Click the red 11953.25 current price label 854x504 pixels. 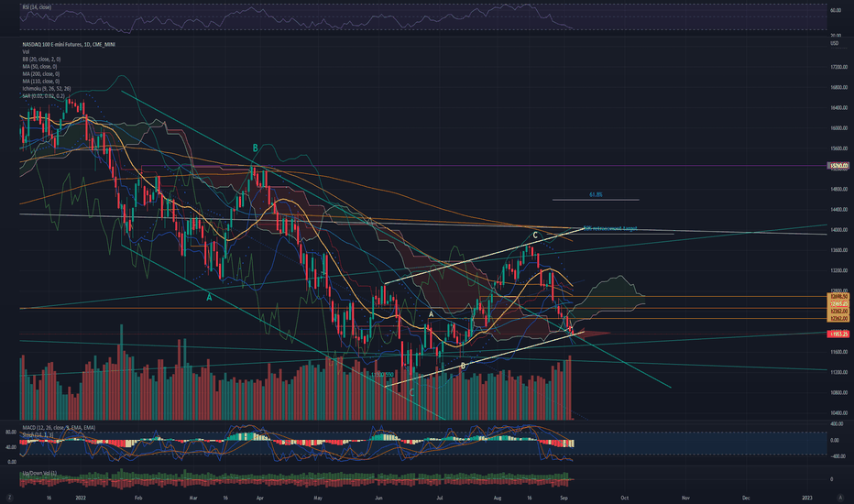(838, 334)
